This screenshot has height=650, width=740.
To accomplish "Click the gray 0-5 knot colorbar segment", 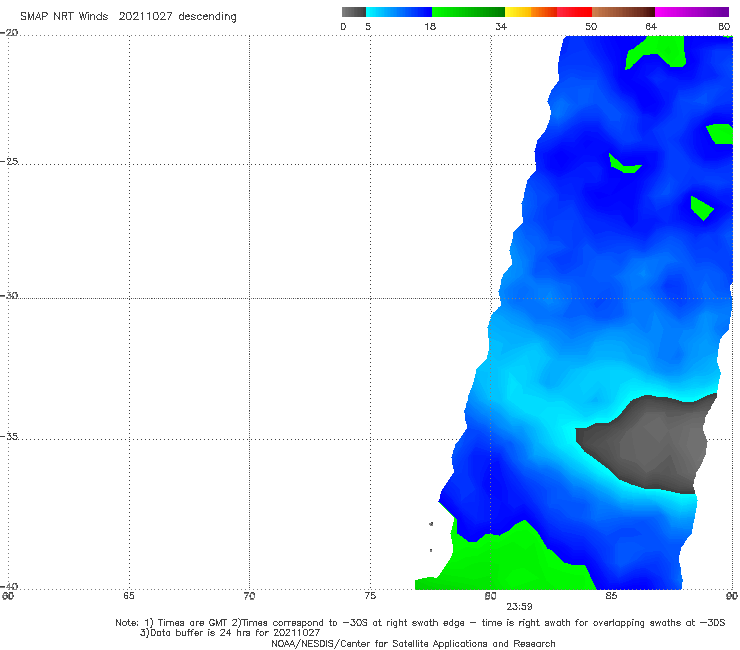I will [x=353, y=12].
